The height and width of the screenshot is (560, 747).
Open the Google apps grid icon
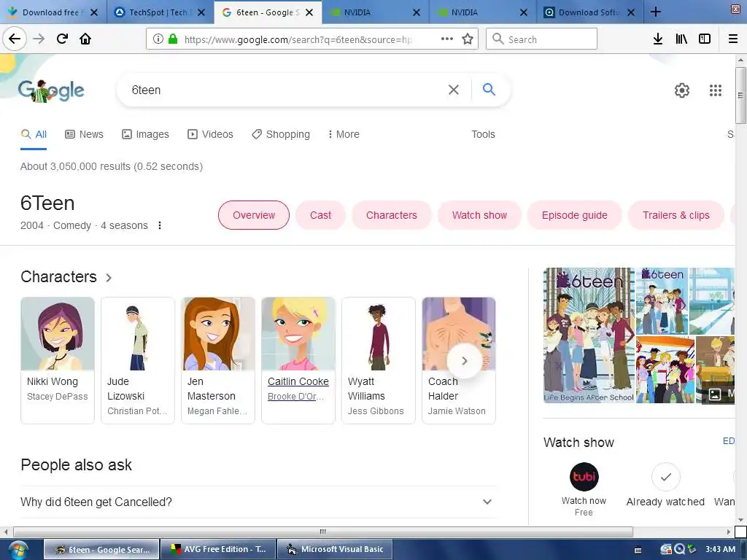(715, 90)
